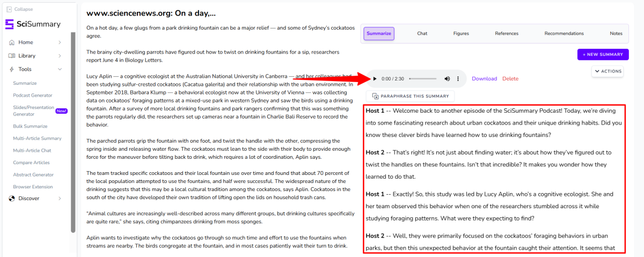644x257 pixels.
Task: Click the copy icon on Paraphrase button
Action: pyautogui.click(x=375, y=97)
